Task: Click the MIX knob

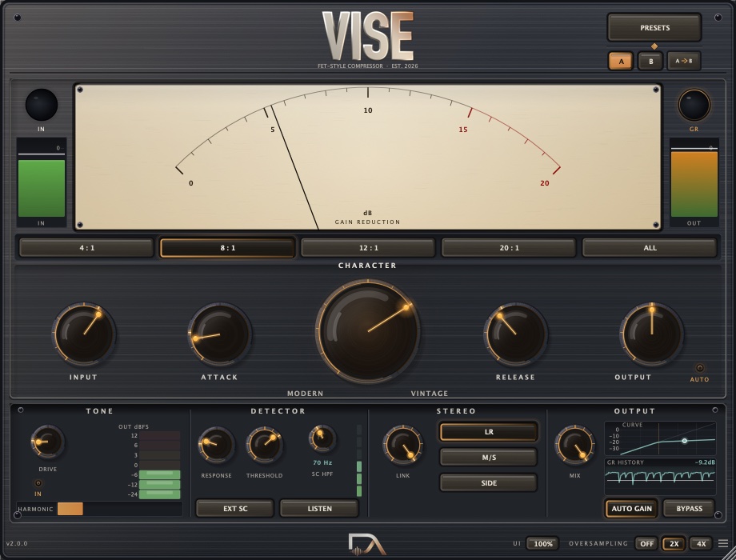Action: coord(574,445)
